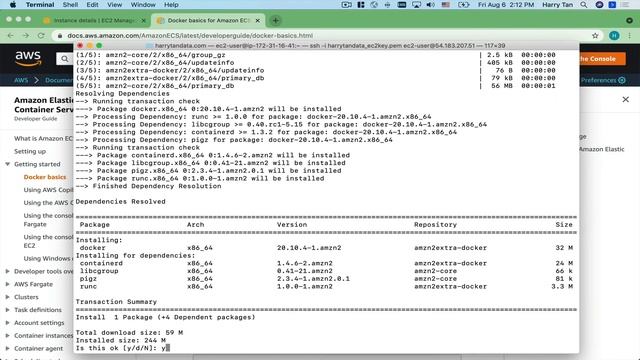Go forward in the browser
This screenshot has width=640, height=360.
26,36
